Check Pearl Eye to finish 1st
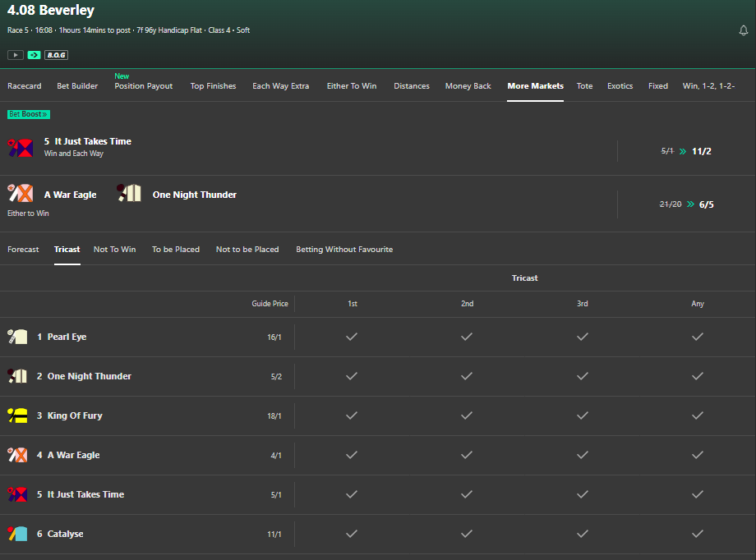This screenshot has width=756, height=560. pos(352,337)
